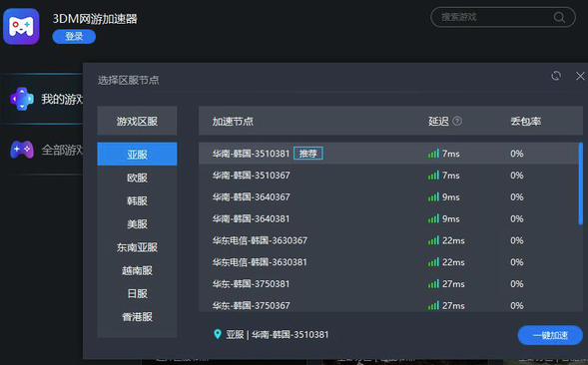Click the 全部游戏 controller icon
This screenshot has width=588, height=365.
click(22, 150)
